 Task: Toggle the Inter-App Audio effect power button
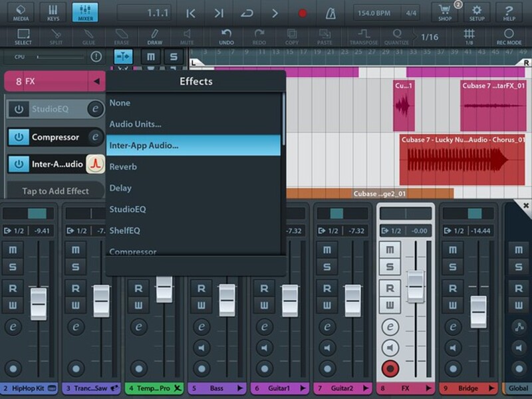pos(19,164)
